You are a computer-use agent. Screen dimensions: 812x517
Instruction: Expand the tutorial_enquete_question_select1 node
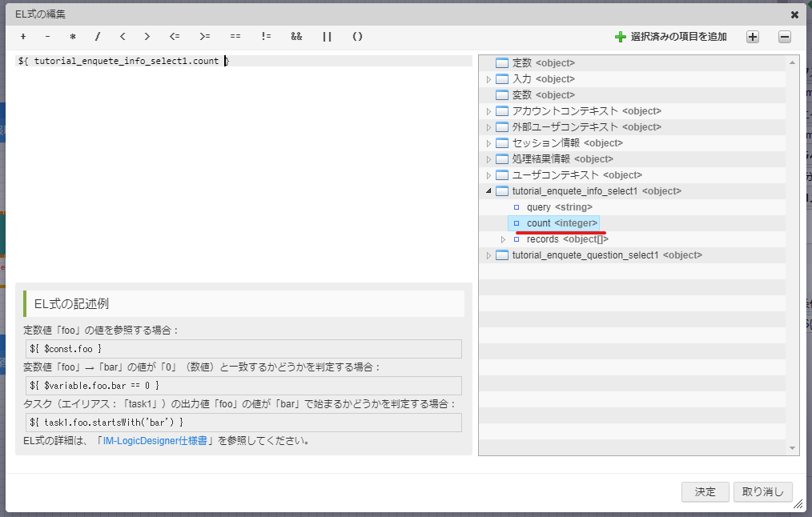488,255
